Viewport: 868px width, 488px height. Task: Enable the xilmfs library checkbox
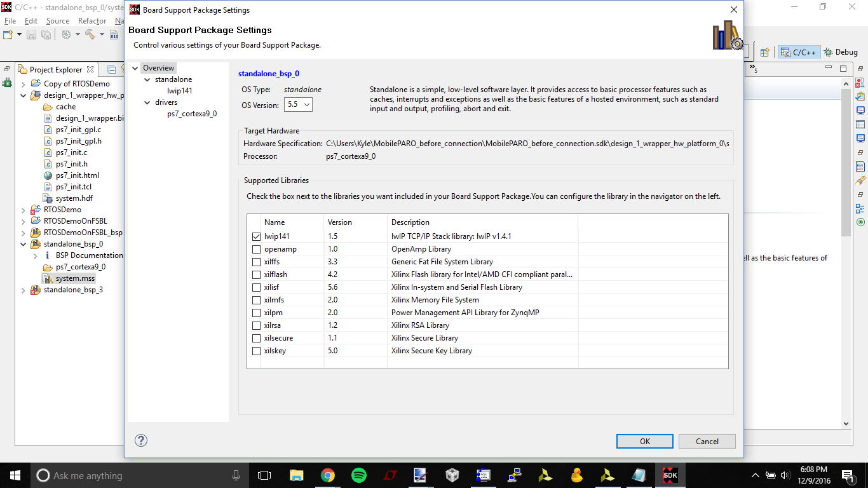tap(257, 300)
